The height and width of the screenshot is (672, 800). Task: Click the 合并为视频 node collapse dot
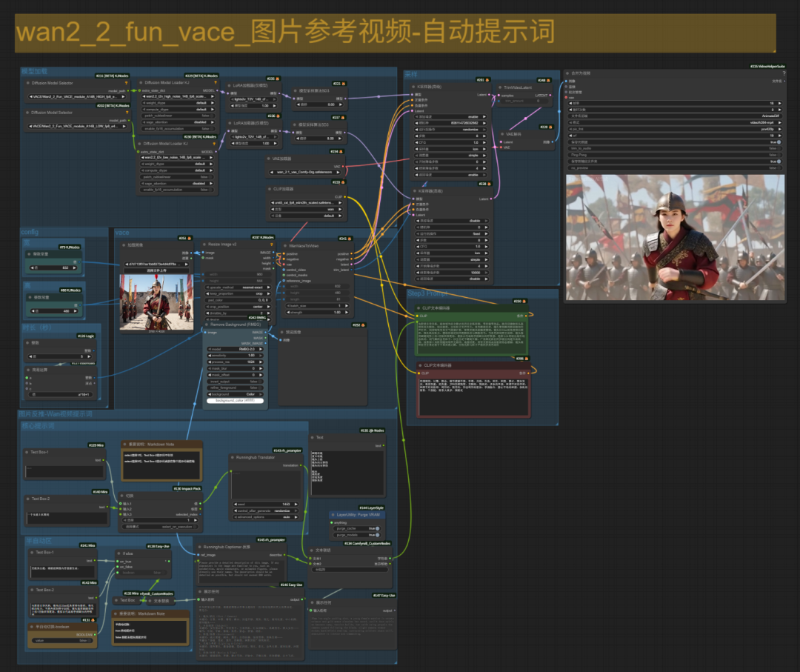[x=567, y=73]
